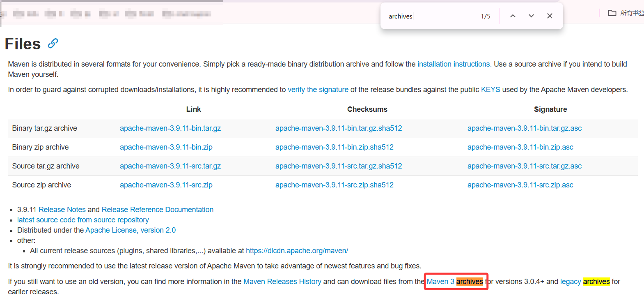Click the Files heading anchor link icon
644x298 pixels.
(x=53, y=44)
